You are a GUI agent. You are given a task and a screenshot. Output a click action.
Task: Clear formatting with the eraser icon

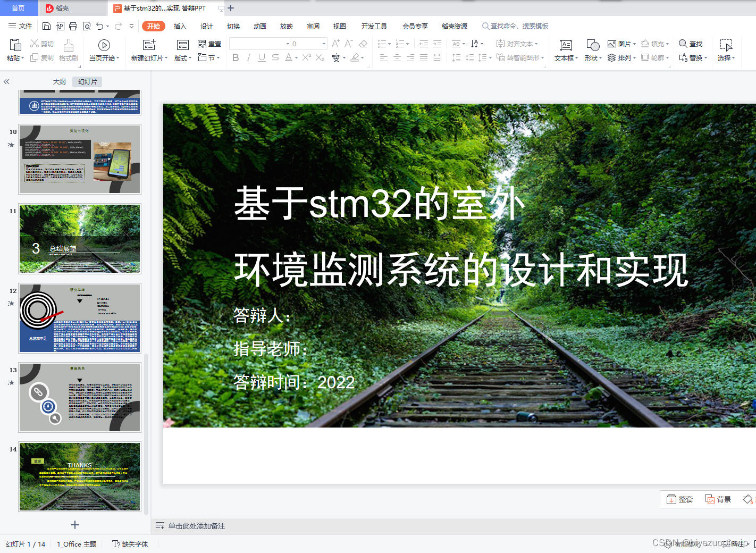(363, 44)
